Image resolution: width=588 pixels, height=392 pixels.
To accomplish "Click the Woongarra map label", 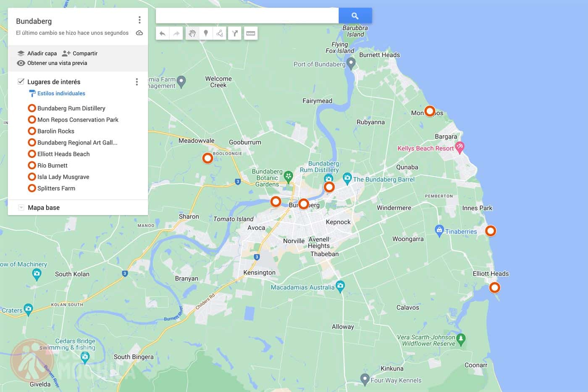I will point(408,239).
